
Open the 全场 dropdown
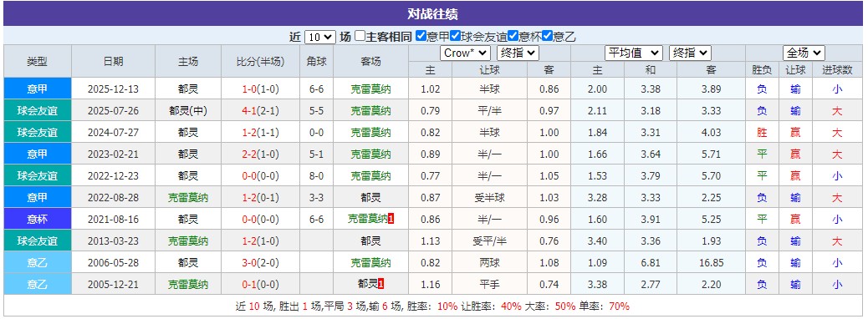pos(804,53)
